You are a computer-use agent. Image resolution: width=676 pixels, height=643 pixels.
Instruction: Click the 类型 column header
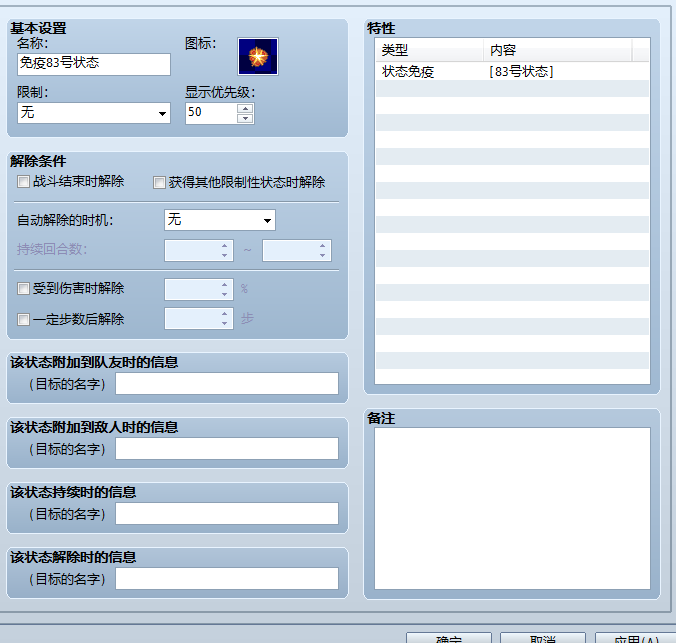tap(429, 50)
